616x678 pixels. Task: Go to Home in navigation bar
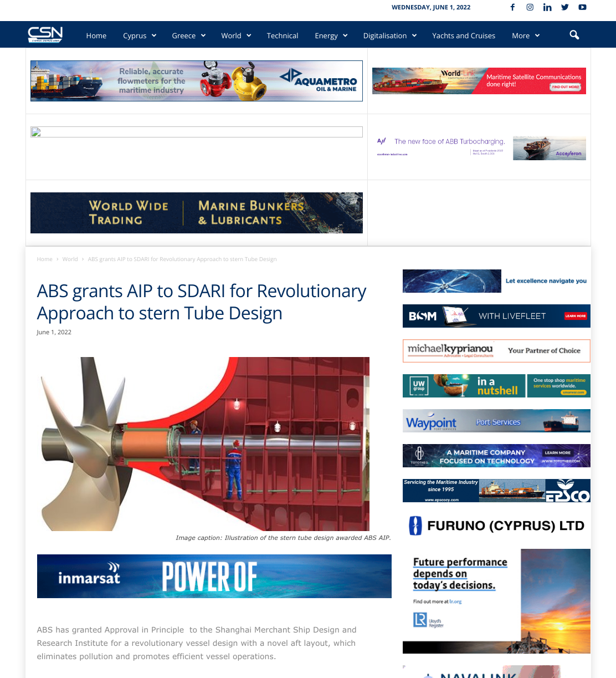(96, 35)
